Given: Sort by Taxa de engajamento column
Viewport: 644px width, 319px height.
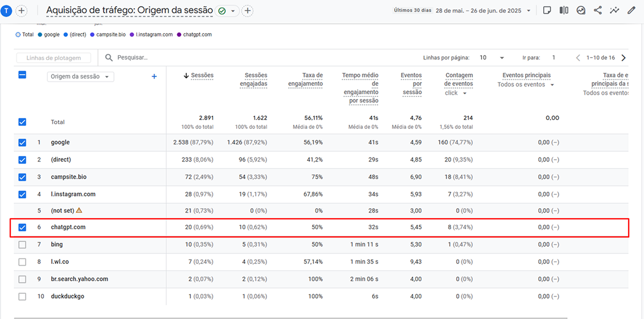Looking at the screenshot, I should coord(305,79).
